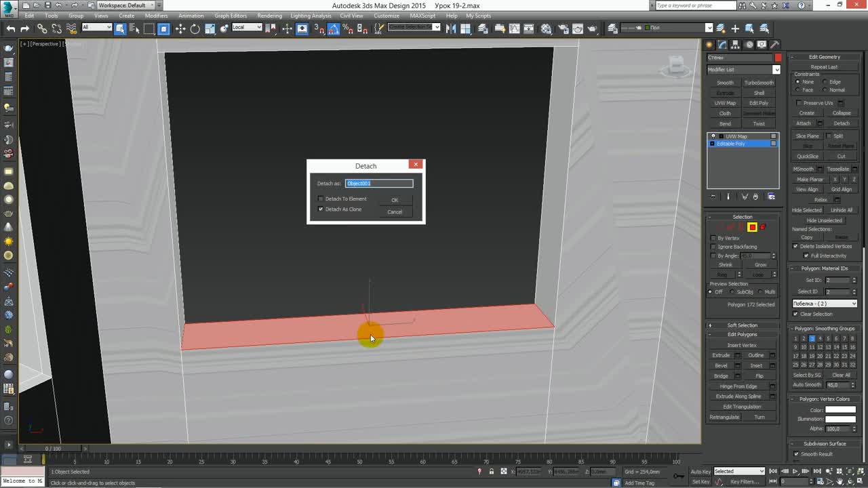Image resolution: width=868 pixels, height=488 pixels.
Task: Open the Rendering menu
Action: pyautogui.click(x=269, y=16)
